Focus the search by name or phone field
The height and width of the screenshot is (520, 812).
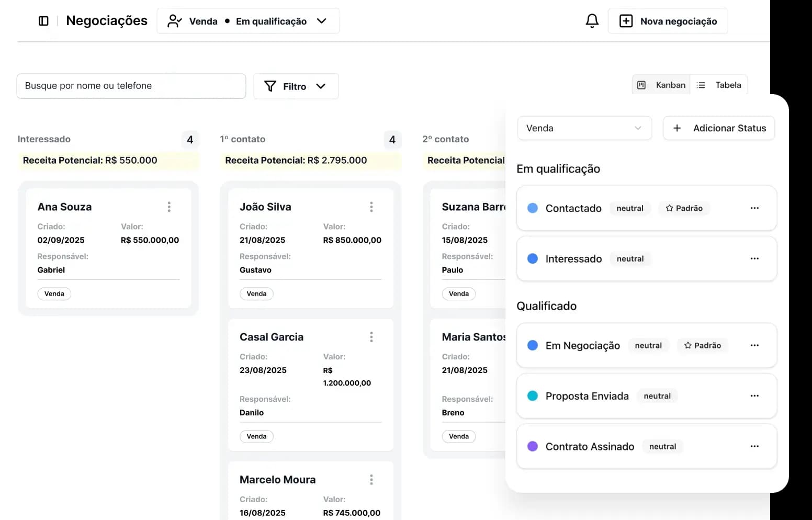(x=131, y=86)
